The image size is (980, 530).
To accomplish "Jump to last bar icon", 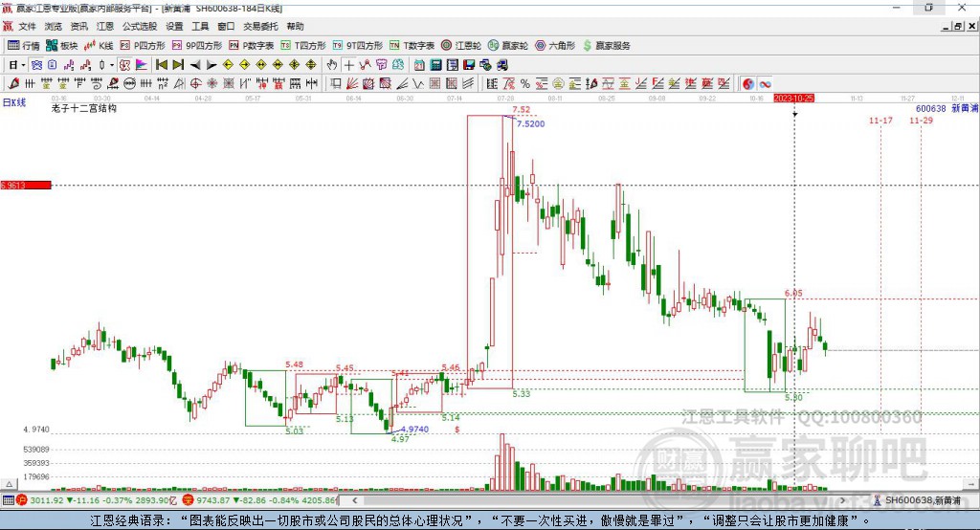I will (178, 65).
